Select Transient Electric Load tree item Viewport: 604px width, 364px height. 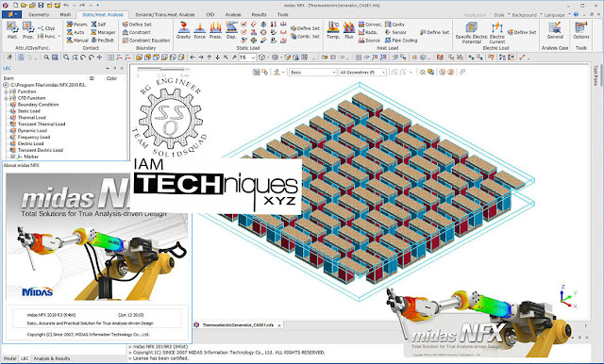40,150
